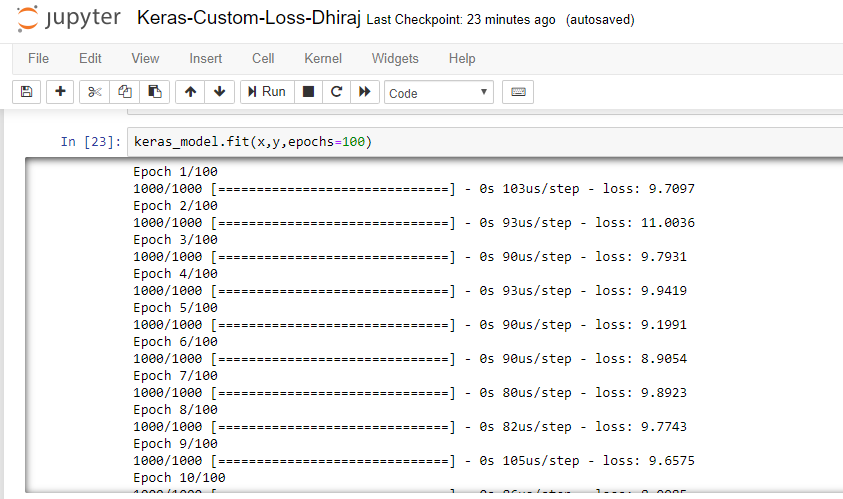Click the 105us/step timing text

541,461
